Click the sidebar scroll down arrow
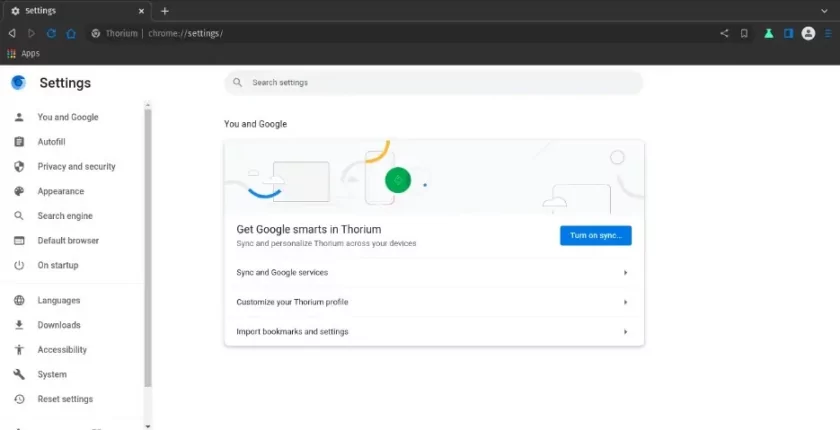 (x=148, y=426)
